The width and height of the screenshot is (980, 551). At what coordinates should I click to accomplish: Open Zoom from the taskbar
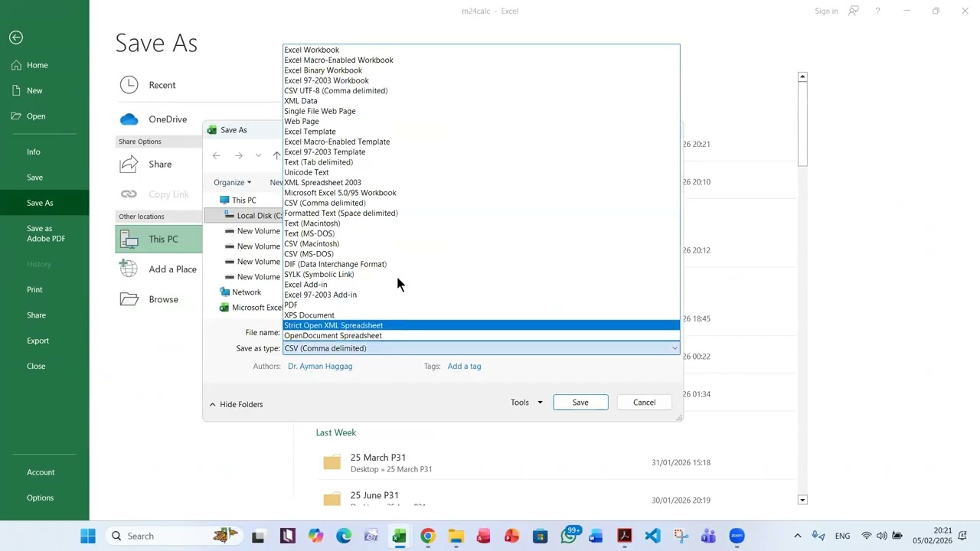(x=737, y=536)
